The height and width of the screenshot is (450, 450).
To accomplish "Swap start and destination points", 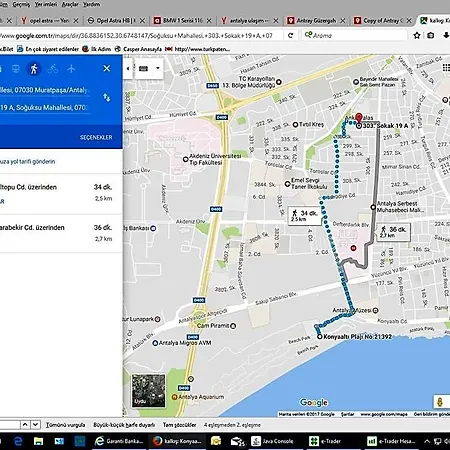I will [x=107, y=98].
